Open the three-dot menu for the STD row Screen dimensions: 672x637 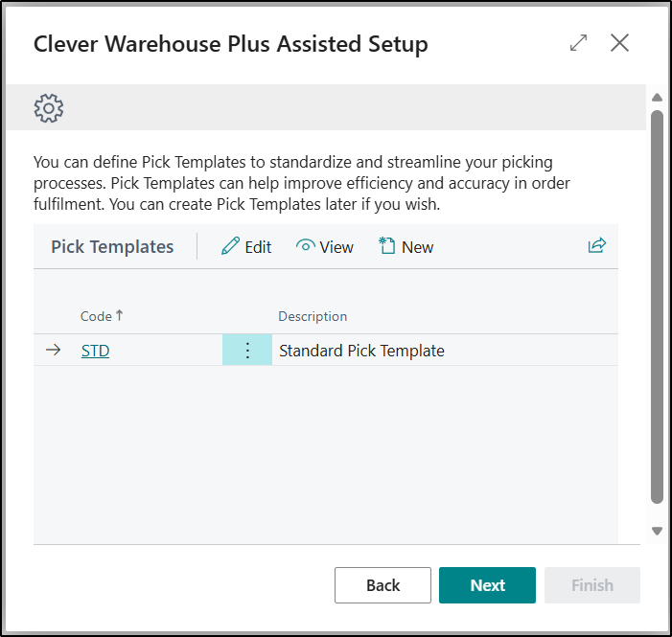(x=247, y=351)
